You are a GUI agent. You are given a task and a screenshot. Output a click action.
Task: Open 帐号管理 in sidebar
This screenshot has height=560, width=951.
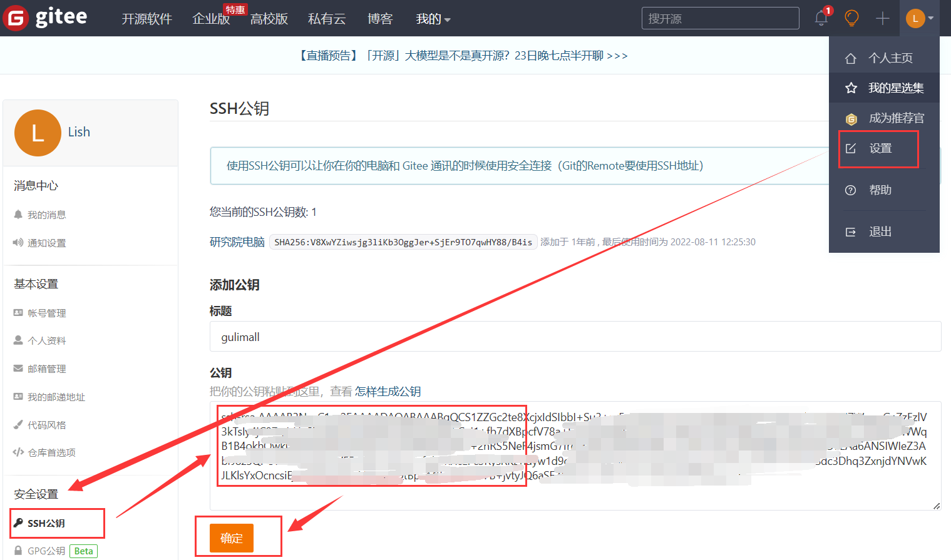(x=46, y=313)
